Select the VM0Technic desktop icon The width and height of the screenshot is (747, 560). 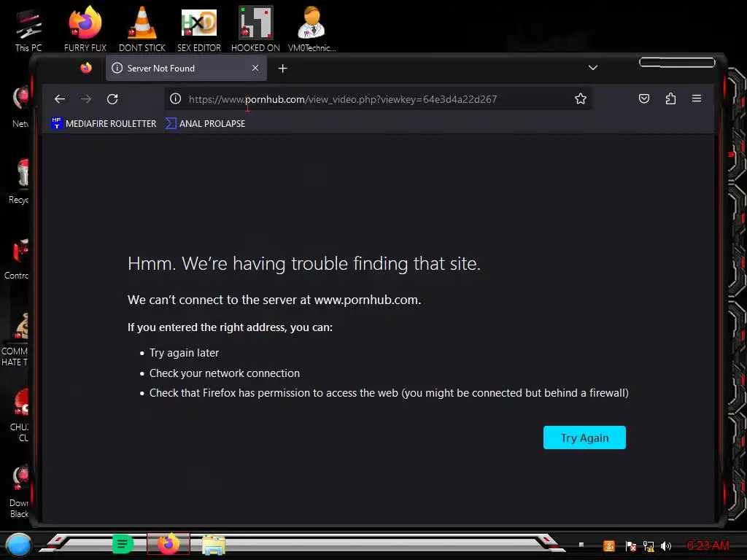[x=311, y=29]
